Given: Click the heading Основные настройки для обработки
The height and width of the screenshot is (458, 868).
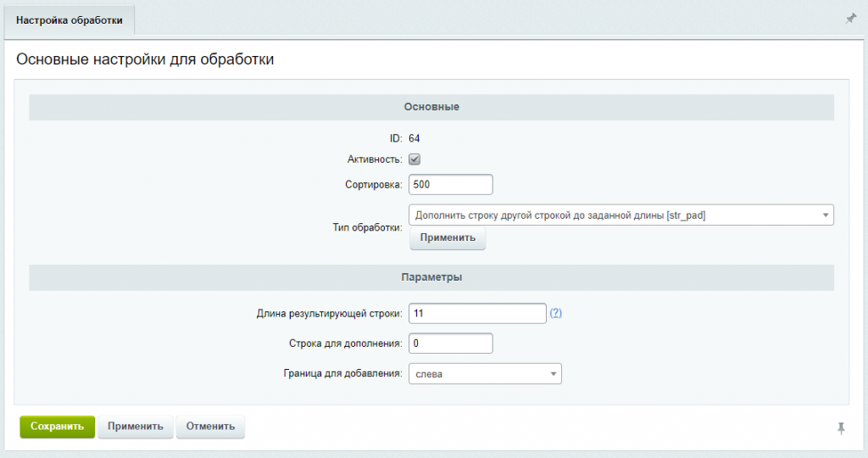Looking at the screenshot, I should [145, 59].
